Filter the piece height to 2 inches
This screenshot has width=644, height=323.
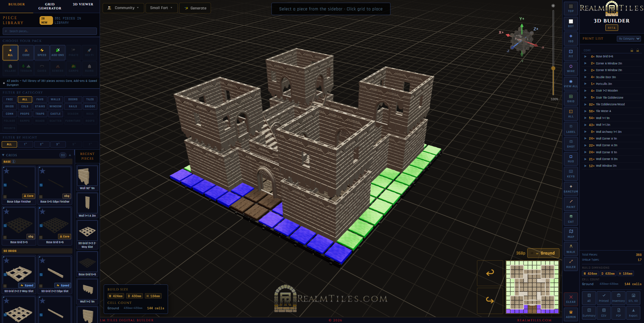(42, 144)
